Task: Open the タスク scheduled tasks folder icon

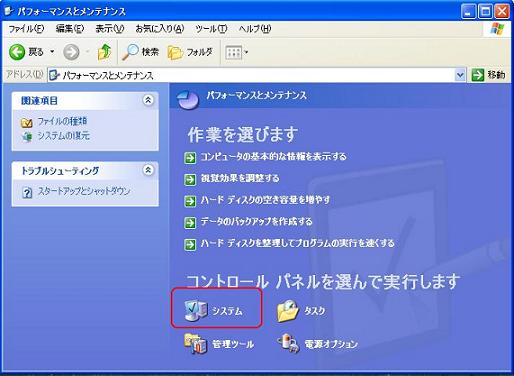Action: tap(288, 310)
